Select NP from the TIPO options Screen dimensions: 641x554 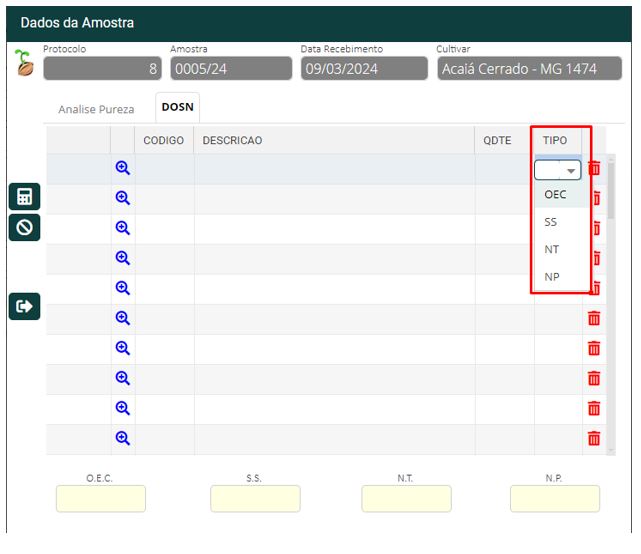552,277
